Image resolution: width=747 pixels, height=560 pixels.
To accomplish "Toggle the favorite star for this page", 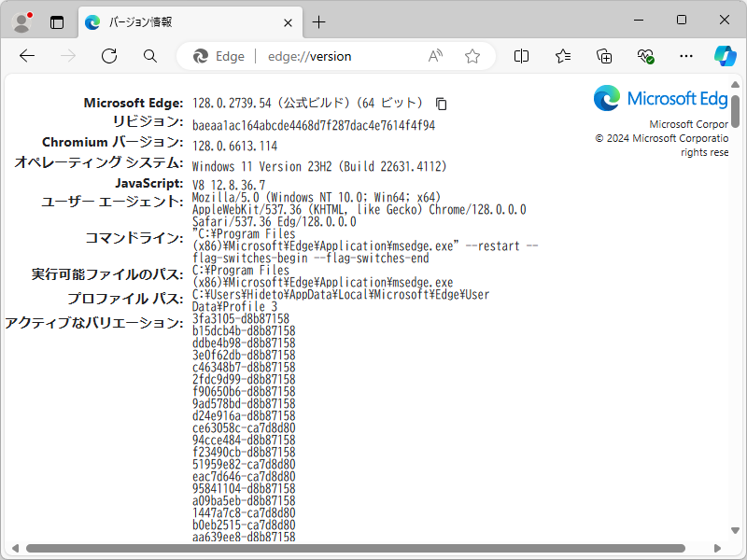I will point(472,56).
